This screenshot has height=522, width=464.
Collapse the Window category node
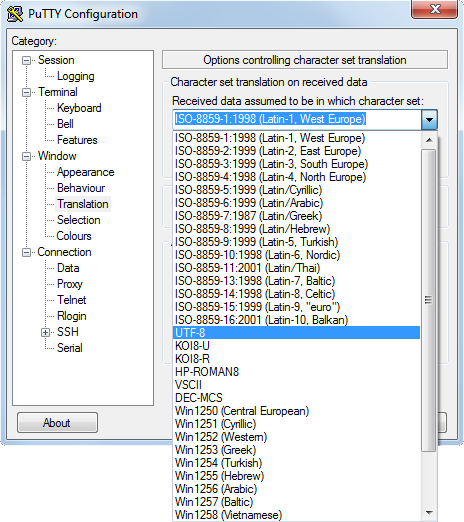[x=26, y=156]
